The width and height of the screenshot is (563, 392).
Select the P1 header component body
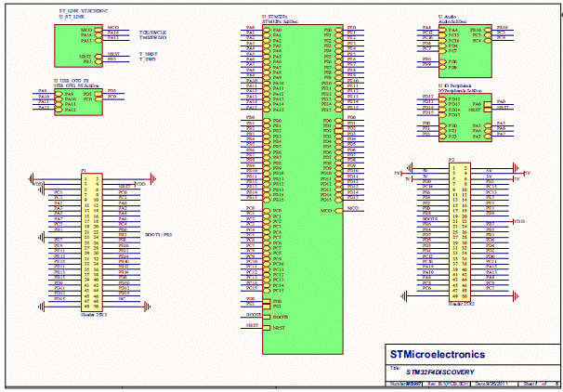click(x=92, y=242)
